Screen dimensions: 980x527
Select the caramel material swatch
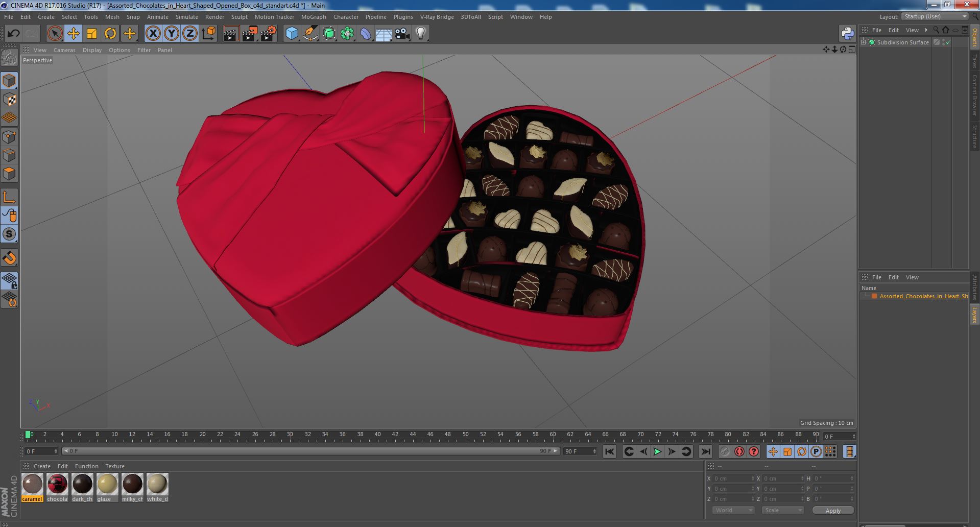[32, 488]
